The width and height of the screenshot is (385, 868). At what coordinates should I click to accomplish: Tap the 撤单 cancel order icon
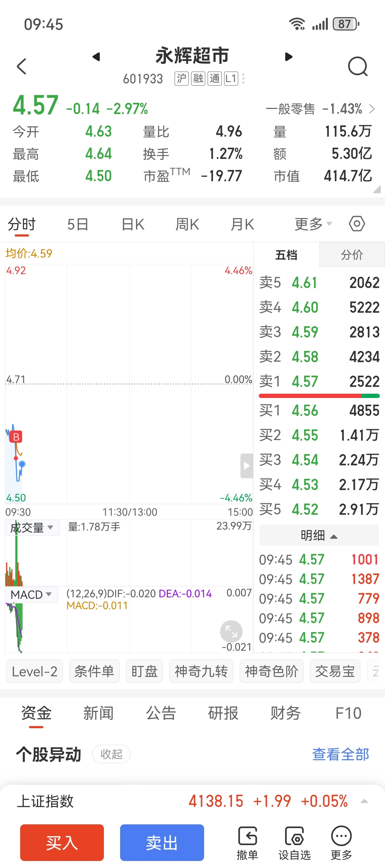[x=247, y=843]
